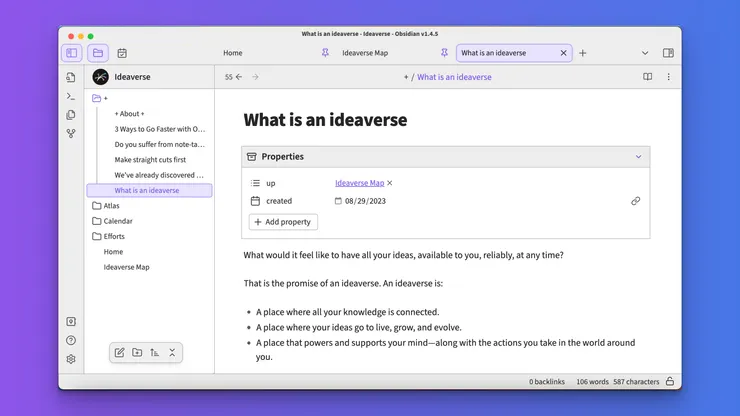Open quick switcher icon in ribbon
This screenshot has height=416, width=740.
[x=71, y=77]
